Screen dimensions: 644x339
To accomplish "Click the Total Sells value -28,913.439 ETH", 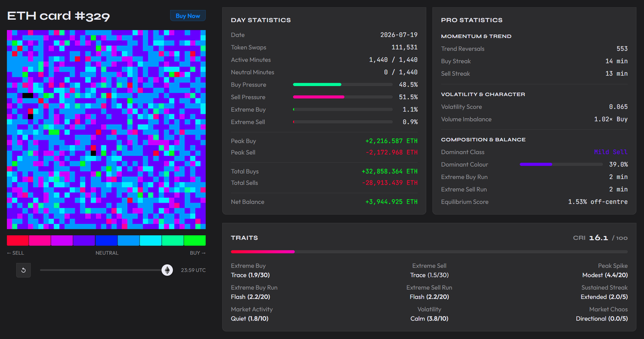I will click(x=389, y=183).
